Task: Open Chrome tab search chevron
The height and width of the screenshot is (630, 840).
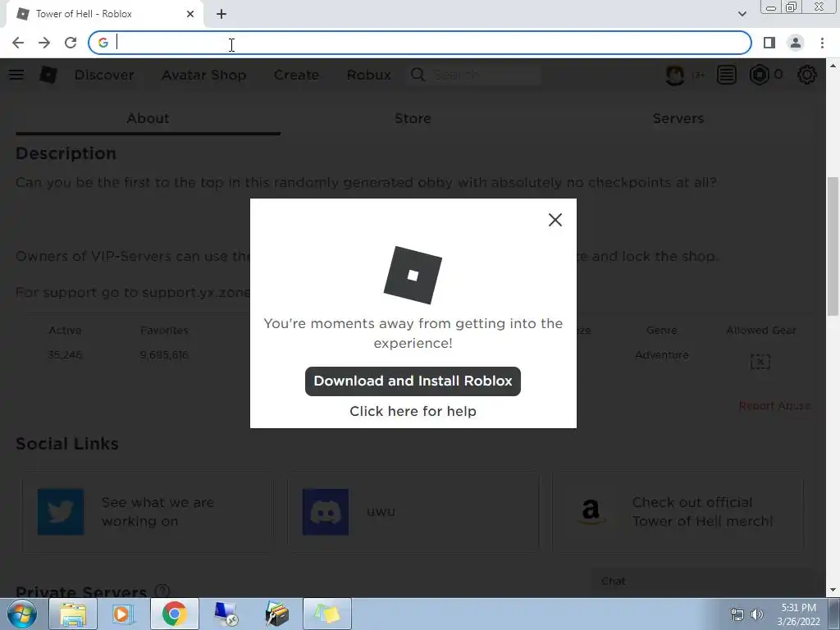Action: click(x=742, y=14)
